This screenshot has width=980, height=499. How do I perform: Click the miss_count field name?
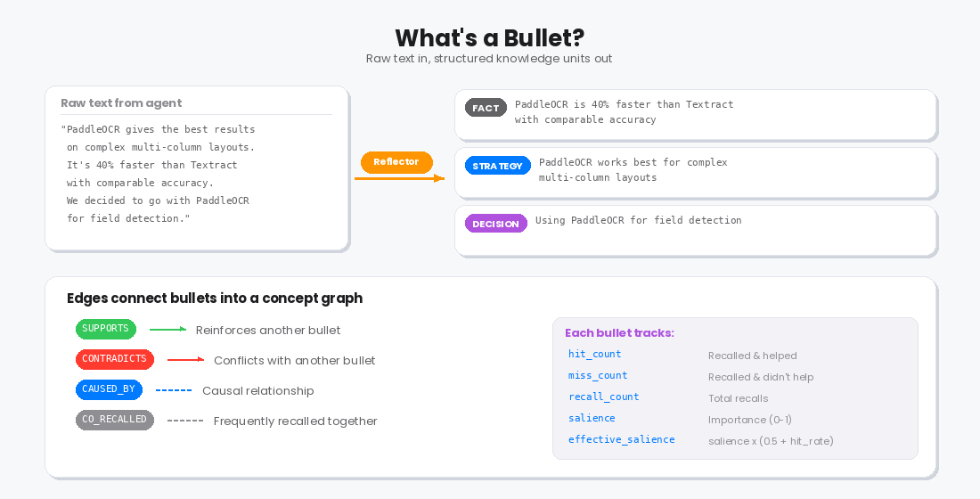click(x=598, y=375)
